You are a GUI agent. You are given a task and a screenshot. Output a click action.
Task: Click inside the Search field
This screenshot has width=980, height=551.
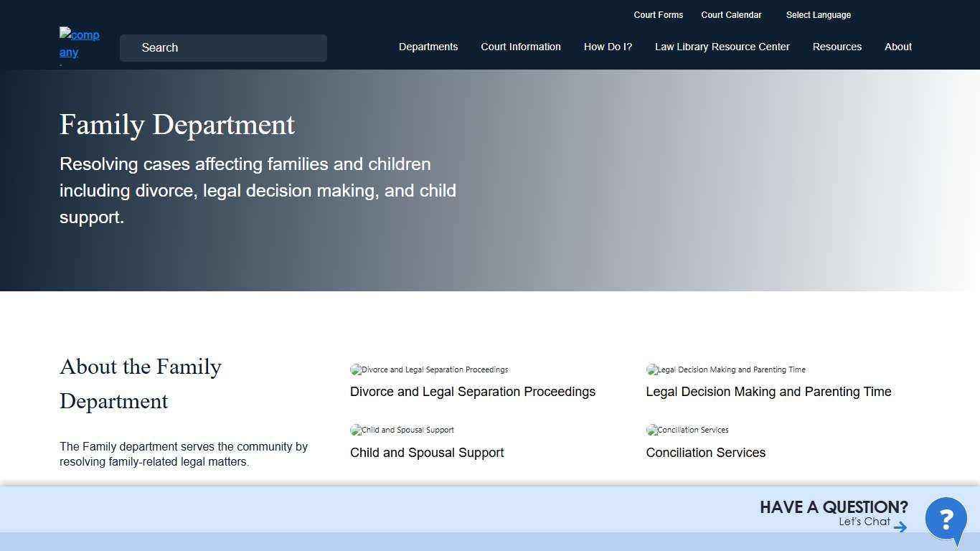223,48
